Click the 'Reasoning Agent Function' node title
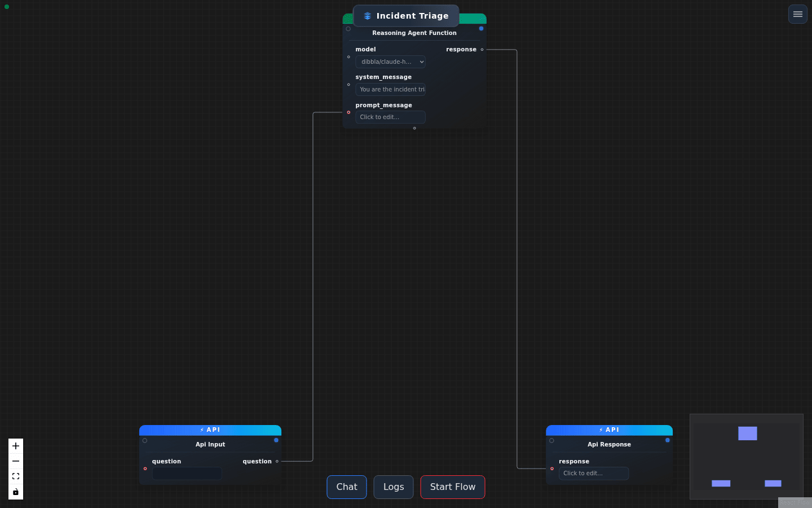This screenshot has width=812, height=508. [x=414, y=33]
